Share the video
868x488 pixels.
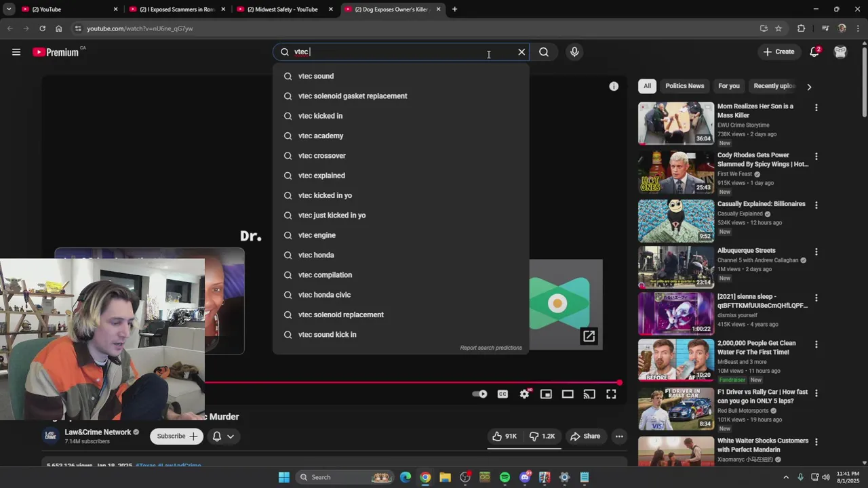tap(585, 436)
